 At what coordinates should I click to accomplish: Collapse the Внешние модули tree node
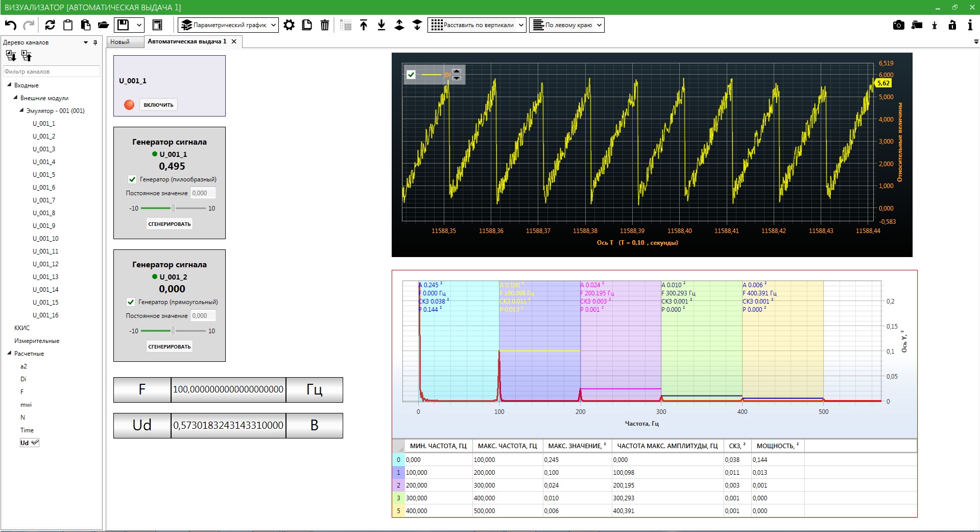(x=15, y=98)
